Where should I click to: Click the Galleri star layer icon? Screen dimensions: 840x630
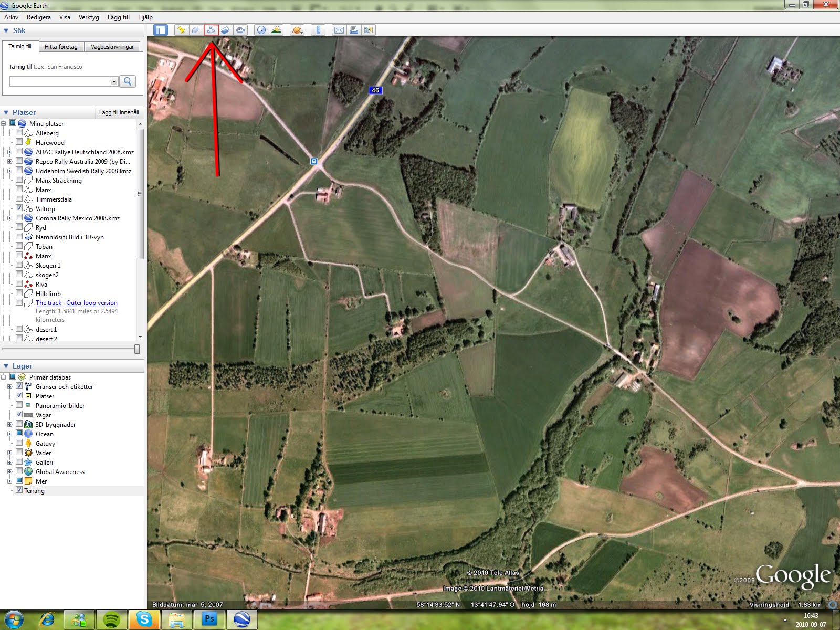28,463
